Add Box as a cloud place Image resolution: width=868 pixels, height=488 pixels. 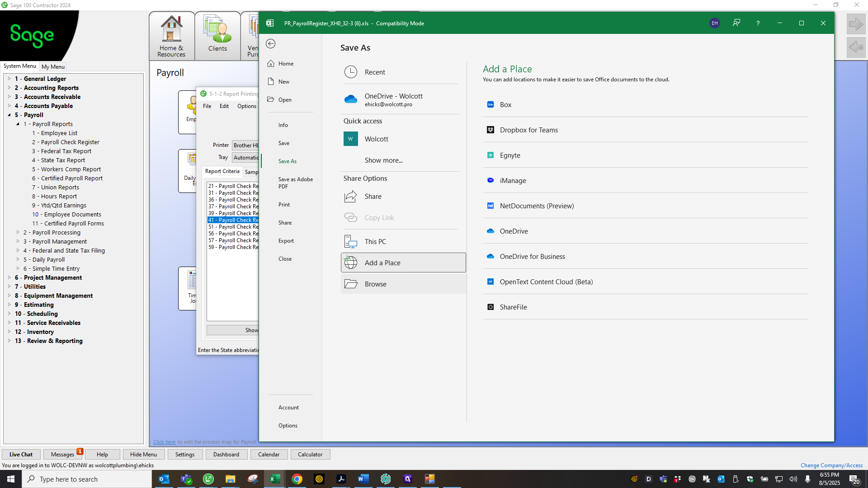point(645,104)
